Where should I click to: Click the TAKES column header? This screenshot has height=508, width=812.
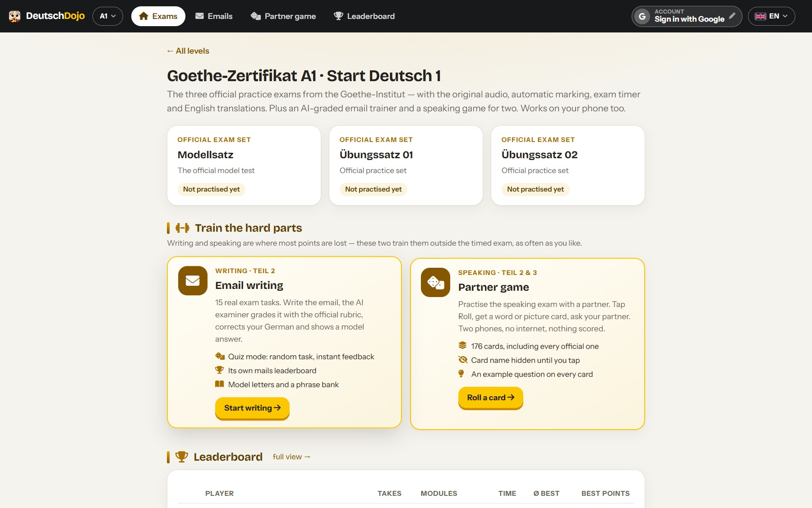tap(389, 494)
